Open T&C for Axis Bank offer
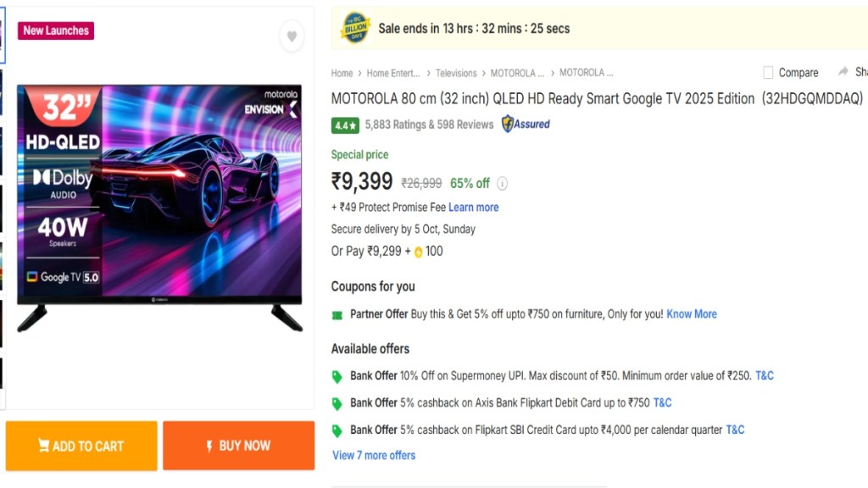 click(x=662, y=402)
